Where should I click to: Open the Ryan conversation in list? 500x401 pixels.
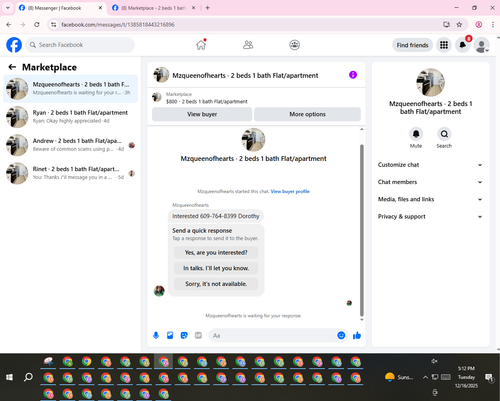pos(70,117)
